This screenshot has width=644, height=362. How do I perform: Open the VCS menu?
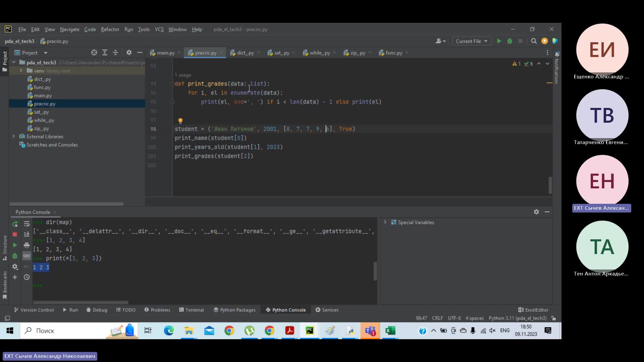pyautogui.click(x=159, y=29)
